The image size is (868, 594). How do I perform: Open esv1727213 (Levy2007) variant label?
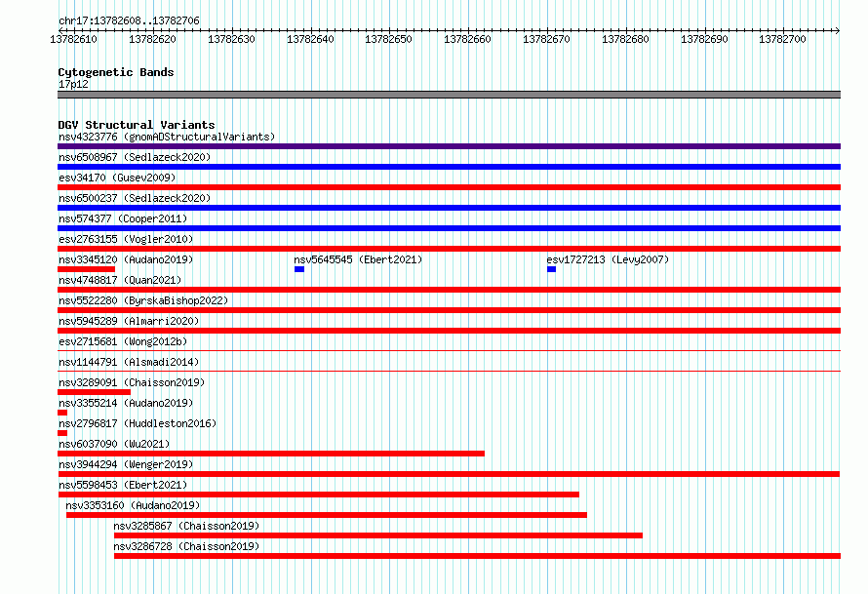point(608,259)
